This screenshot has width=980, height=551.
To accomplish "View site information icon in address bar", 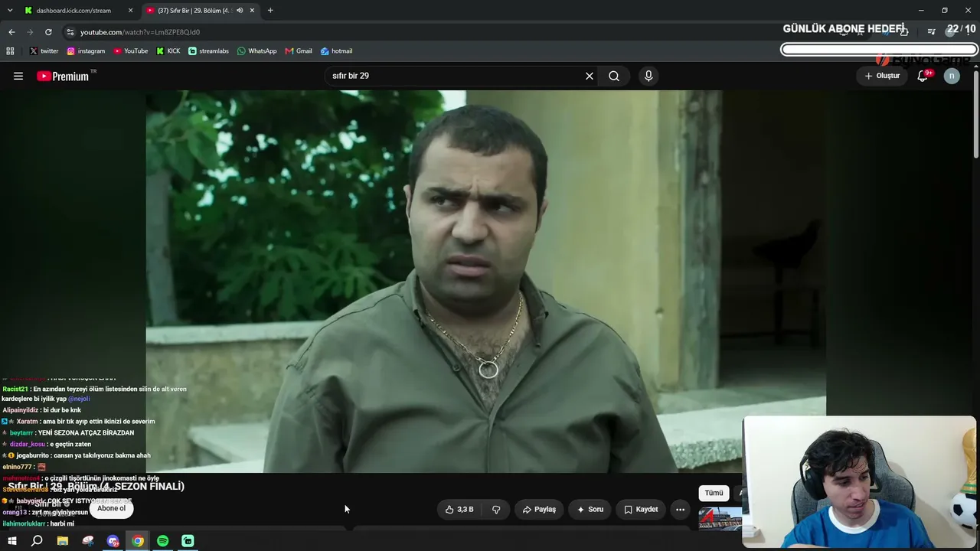I will (70, 32).
